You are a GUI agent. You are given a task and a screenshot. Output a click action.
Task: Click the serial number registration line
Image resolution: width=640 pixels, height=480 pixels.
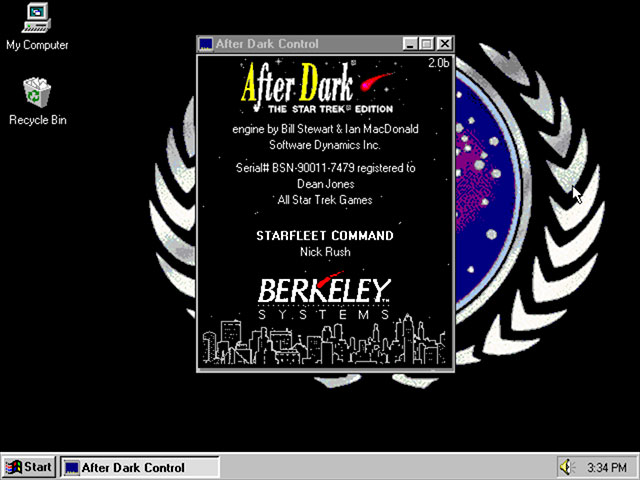tap(325, 168)
